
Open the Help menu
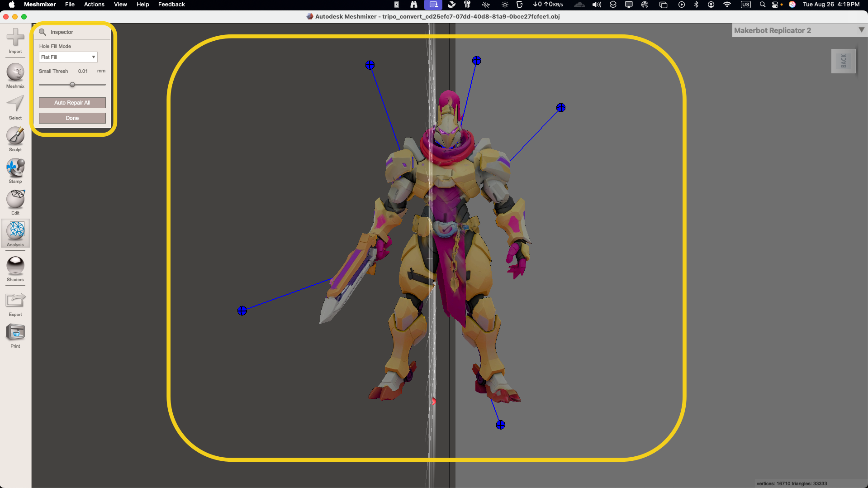click(143, 5)
